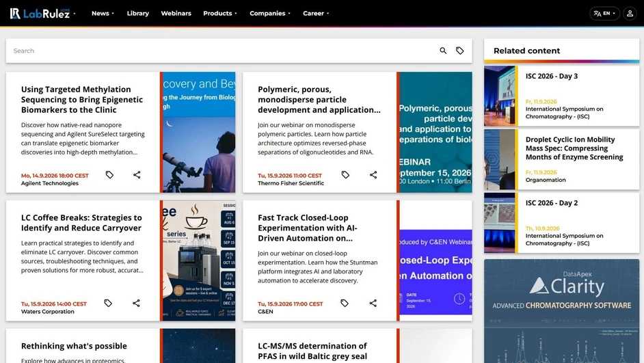Open ISC 2026 - Day 2 related item
The image size is (644, 363).
[552, 203]
